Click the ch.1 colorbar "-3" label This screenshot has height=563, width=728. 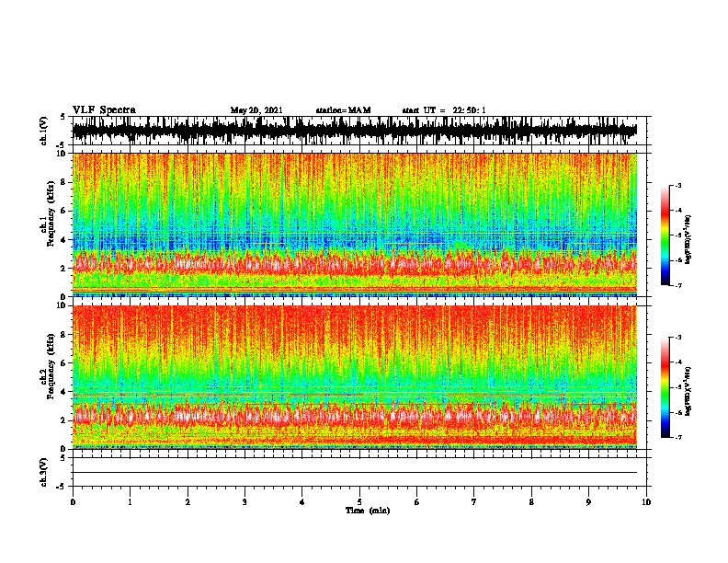coord(678,185)
